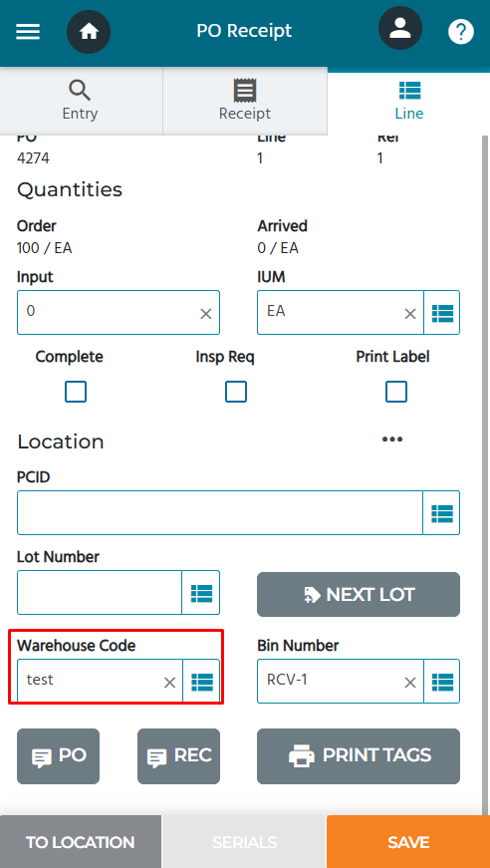Open the Lot Number lookup list

pos(201,593)
